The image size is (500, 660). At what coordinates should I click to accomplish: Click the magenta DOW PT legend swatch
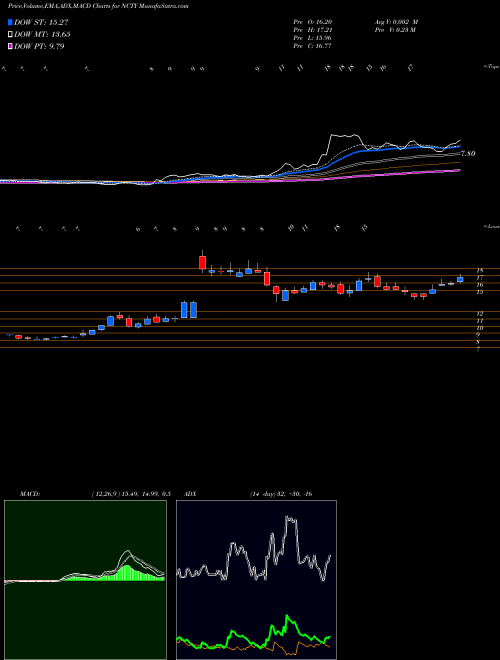click(11, 46)
